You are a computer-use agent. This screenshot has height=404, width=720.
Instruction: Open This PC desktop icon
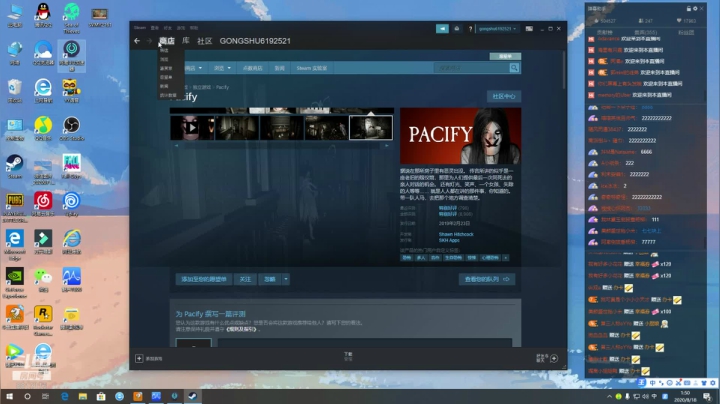coord(14,14)
